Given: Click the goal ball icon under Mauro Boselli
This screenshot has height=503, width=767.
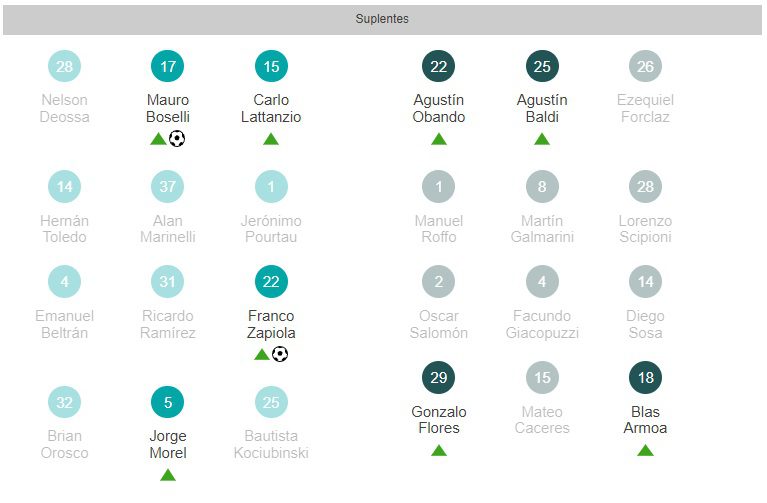Looking at the screenshot, I should coord(177,139).
